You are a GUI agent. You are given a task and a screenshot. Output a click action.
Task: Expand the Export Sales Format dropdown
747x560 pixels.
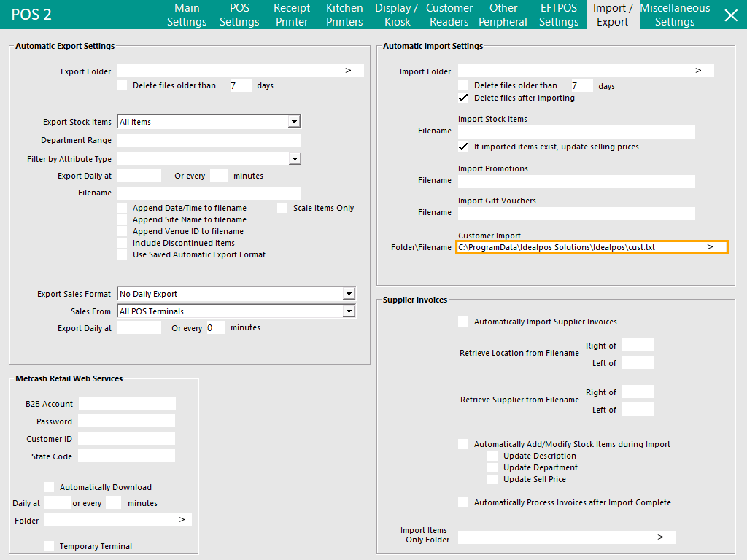pyautogui.click(x=348, y=294)
